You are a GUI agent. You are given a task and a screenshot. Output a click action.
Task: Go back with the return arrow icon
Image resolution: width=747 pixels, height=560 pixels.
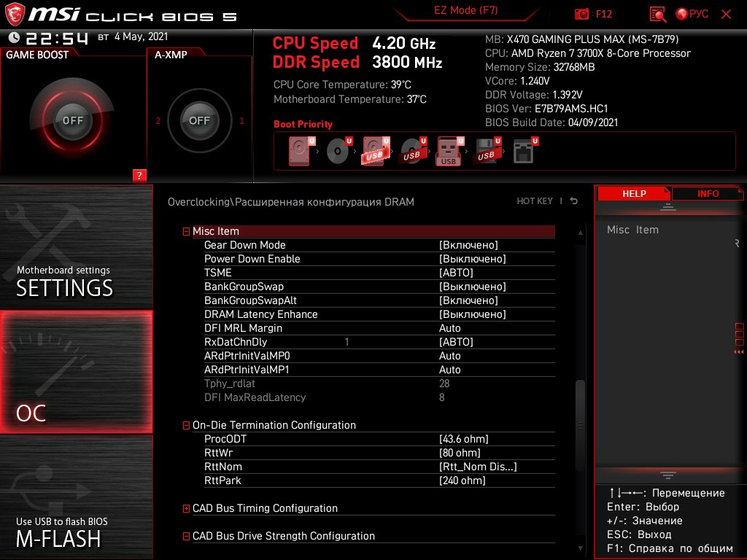pyautogui.click(x=574, y=201)
